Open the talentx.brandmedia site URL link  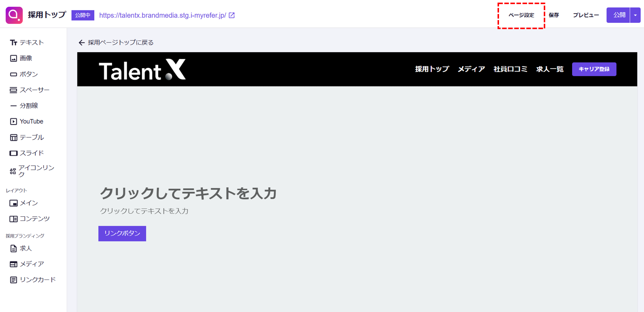click(x=163, y=15)
